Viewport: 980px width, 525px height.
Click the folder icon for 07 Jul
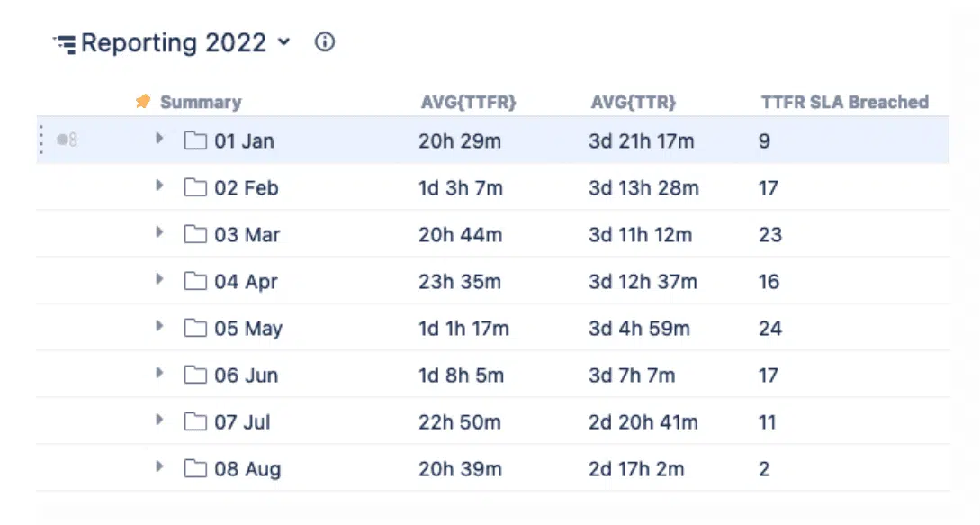[195, 421]
